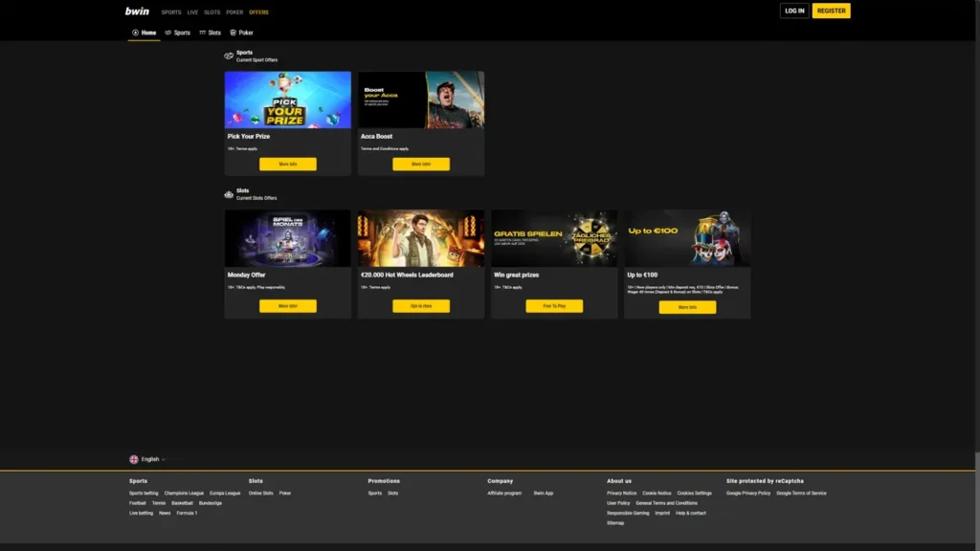Click Slots under Promotions in footer
This screenshot has width=980, height=551.
click(x=393, y=493)
